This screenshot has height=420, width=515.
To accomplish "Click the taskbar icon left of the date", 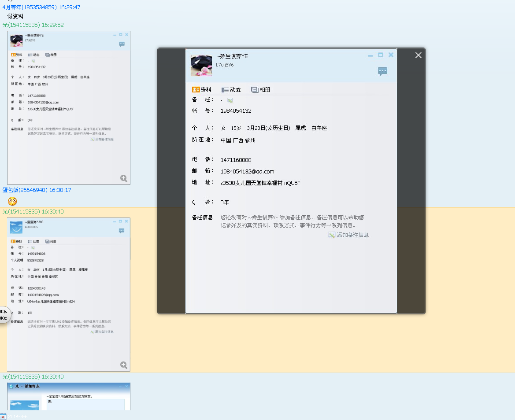I will pos(4,416).
